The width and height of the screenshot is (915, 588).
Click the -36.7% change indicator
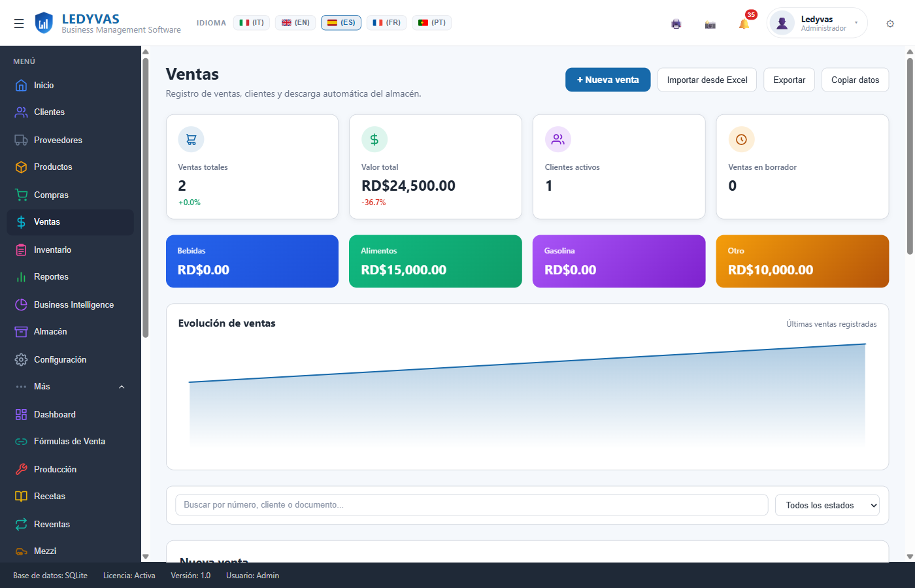pyautogui.click(x=373, y=203)
